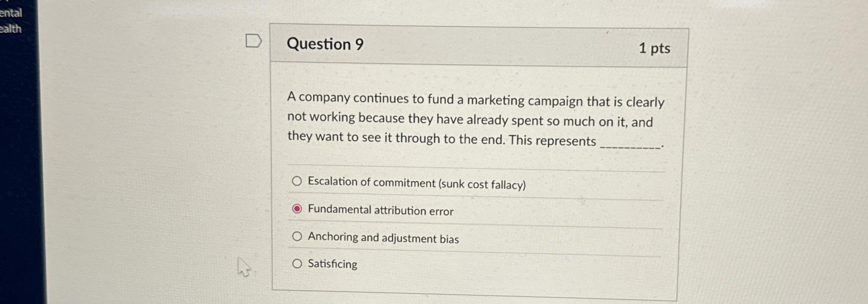The image size is (868, 304).
Task: Click the "Escalation of commitment" answer text
Action: [x=371, y=182]
